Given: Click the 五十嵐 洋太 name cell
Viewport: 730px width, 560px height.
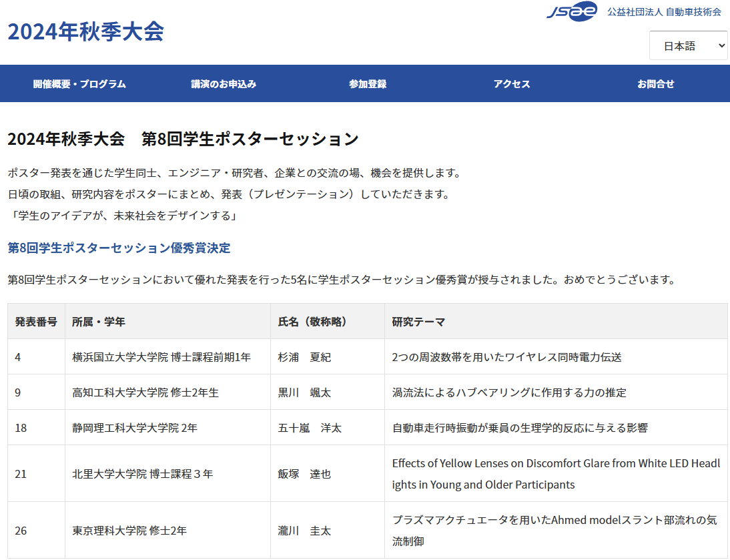Looking at the screenshot, I should 310,428.
